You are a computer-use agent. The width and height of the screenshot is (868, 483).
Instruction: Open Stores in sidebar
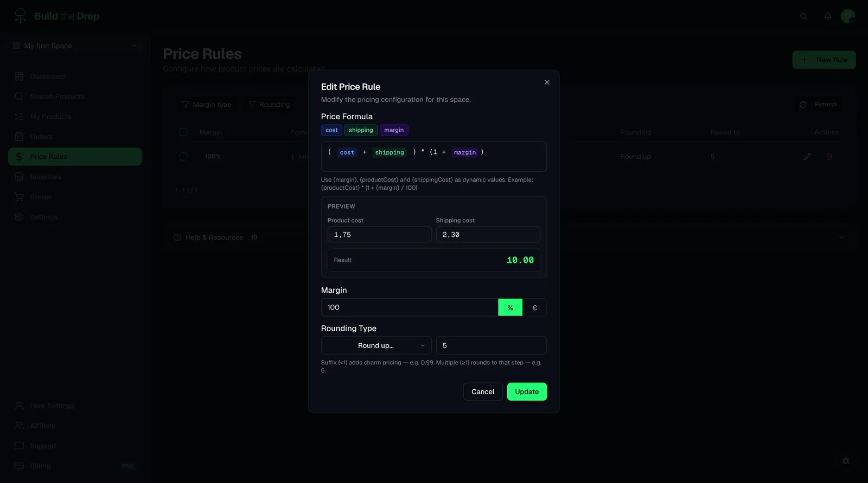click(x=75, y=197)
